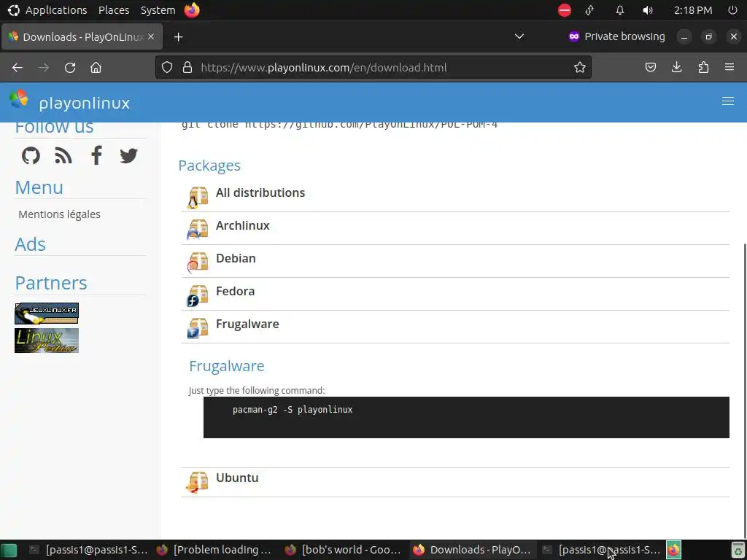This screenshot has height=560, width=747.
Task: Open the trash icon in bottom panel
Action: point(738,550)
